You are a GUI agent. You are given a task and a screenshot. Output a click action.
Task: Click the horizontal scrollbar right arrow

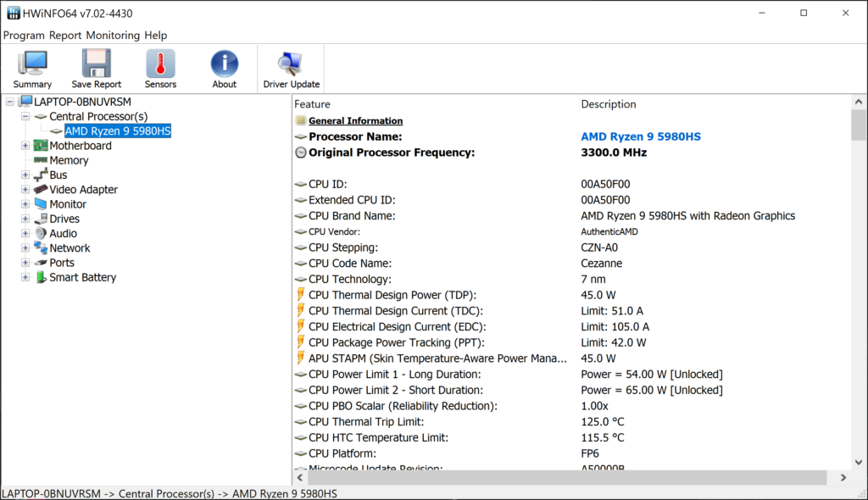click(x=843, y=477)
